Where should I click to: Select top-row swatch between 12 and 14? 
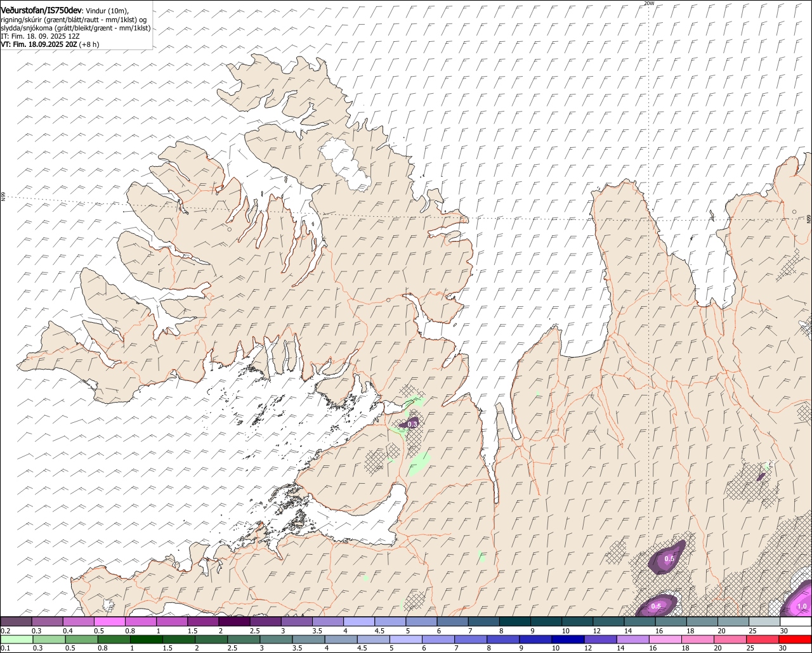point(608,621)
